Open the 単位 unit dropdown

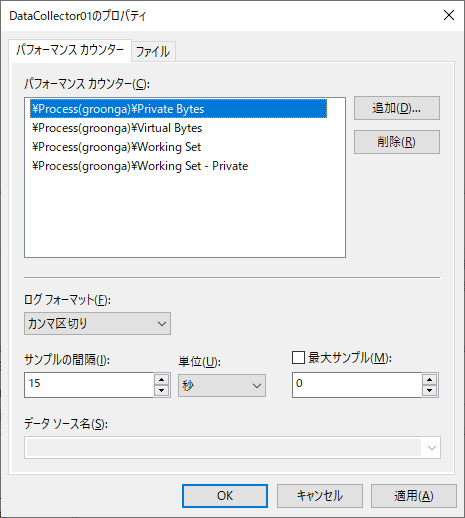tap(222, 385)
